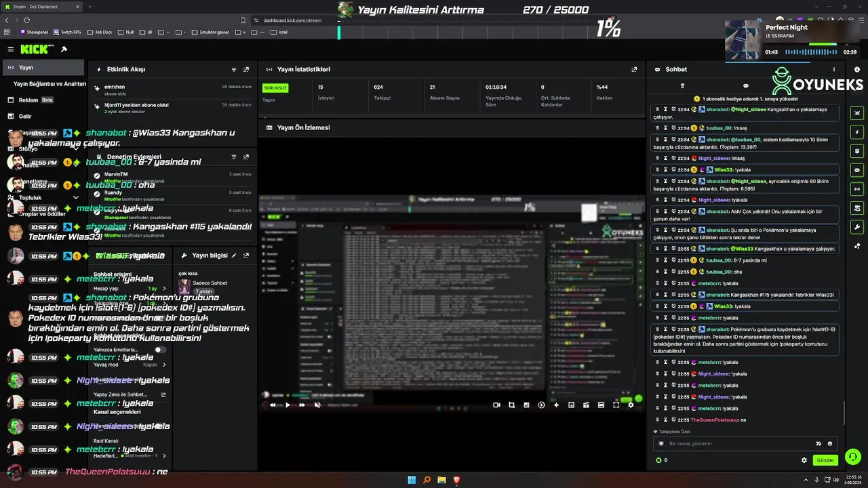This screenshot has height=488, width=868.
Task: Click SORUNSUZ stream status badge
Action: pos(275,88)
